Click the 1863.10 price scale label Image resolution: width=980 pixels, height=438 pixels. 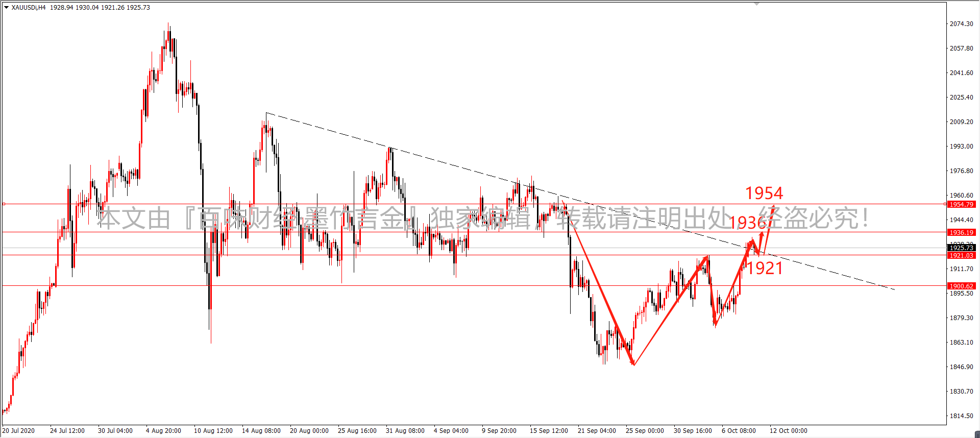pyautogui.click(x=961, y=343)
